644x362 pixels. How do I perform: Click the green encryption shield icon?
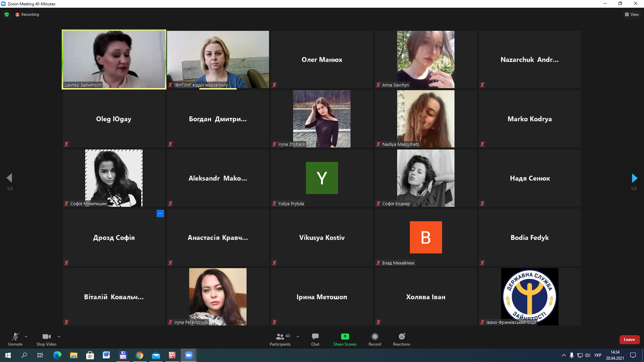[7, 14]
